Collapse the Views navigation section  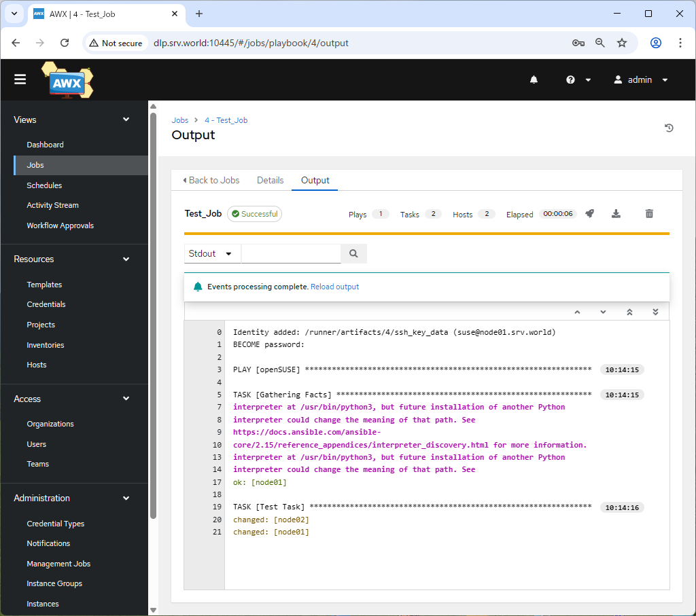(126, 120)
